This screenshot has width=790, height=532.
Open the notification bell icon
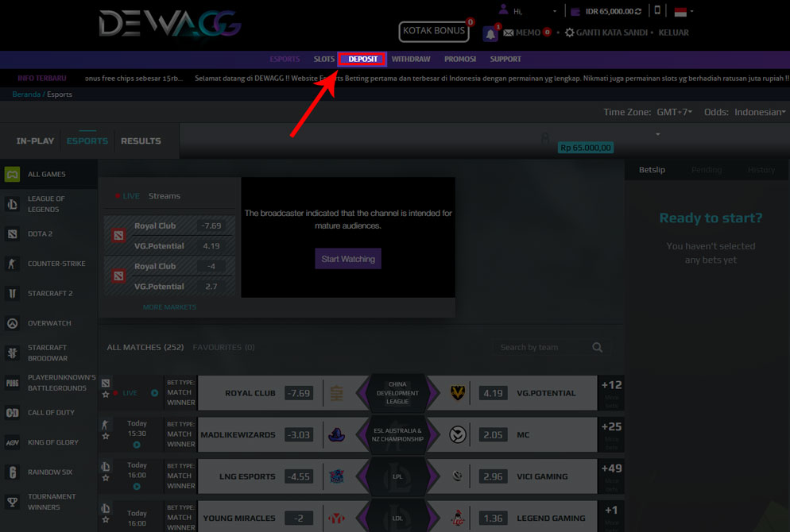tap(490, 33)
